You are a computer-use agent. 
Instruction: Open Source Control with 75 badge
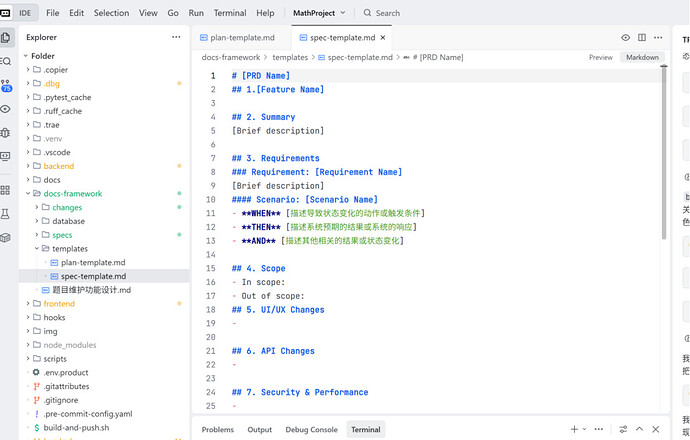(6, 85)
